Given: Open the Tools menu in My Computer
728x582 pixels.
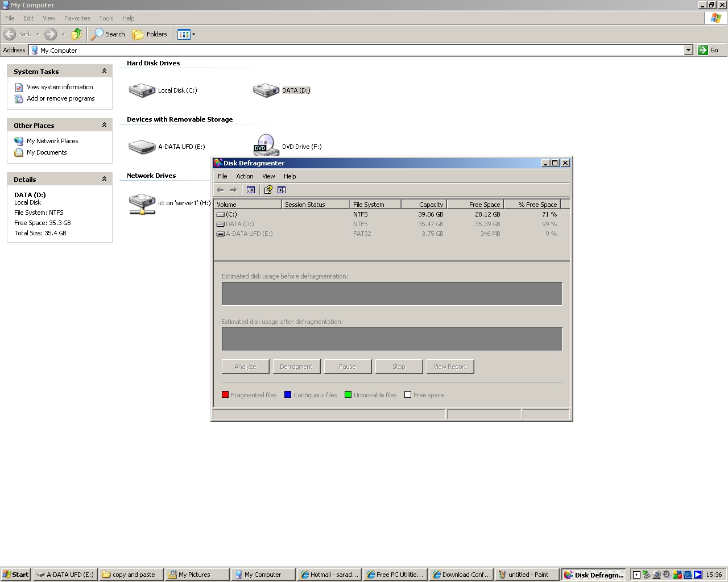Looking at the screenshot, I should pyautogui.click(x=106, y=18).
